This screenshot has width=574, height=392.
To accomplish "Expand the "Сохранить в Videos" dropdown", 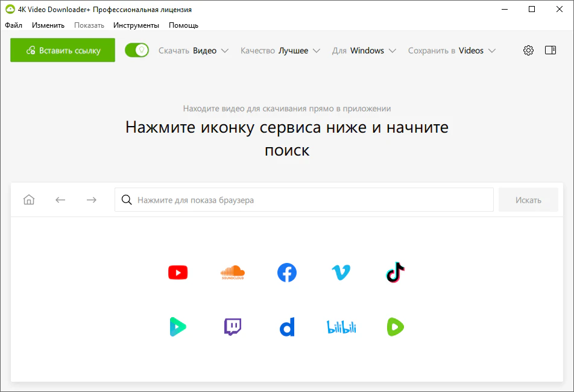I will coord(452,51).
